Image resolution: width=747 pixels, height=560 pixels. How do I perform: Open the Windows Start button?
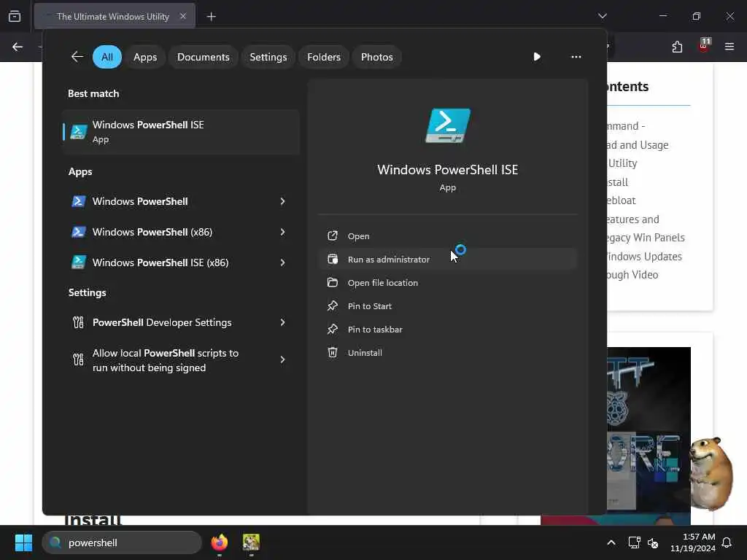pos(23,542)
